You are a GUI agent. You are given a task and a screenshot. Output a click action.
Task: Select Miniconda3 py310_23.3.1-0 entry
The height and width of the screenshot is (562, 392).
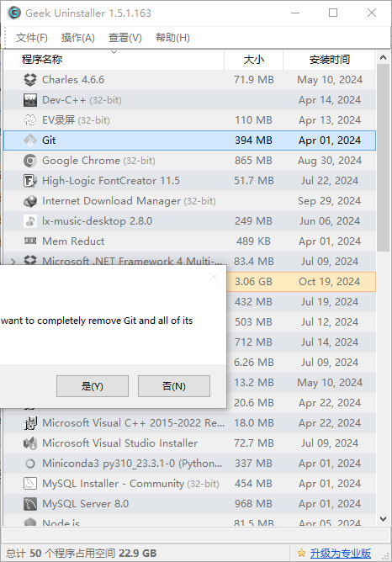click(132, 464)
